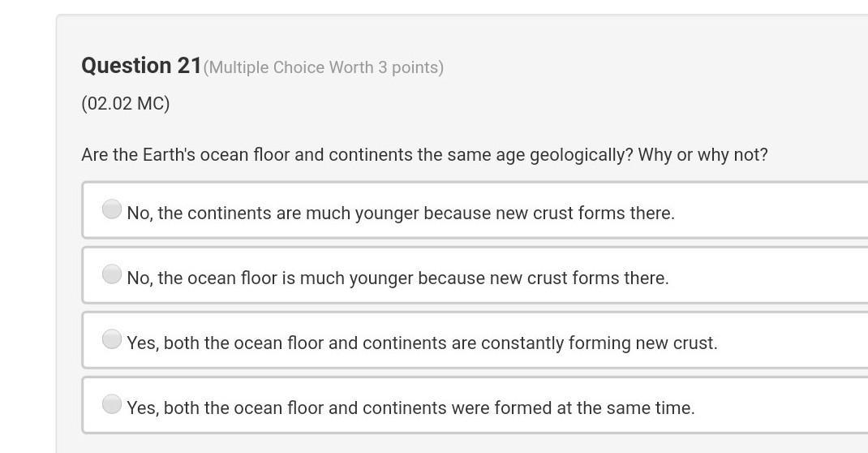The image size is (868, 453).
Task: Choose radio button for constantly forming new crust
Action: pyautogui.click(x=112, y=339)
